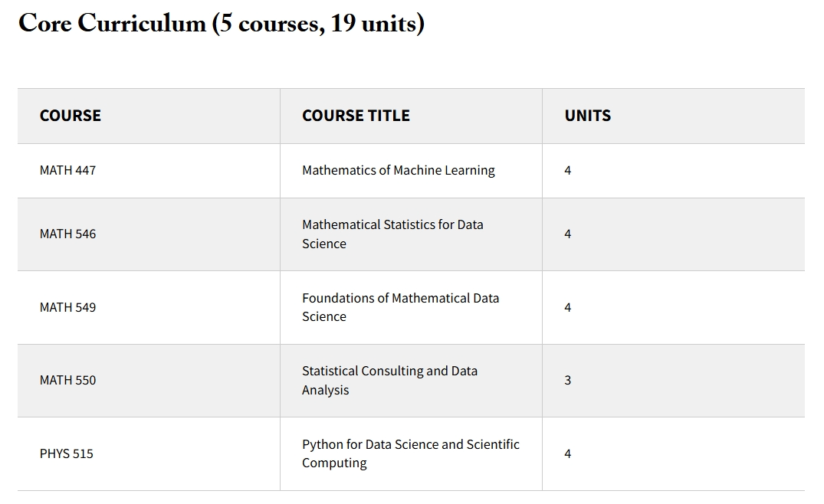Viewport: 824px width, 504px height.
Task: Click the COURSE column header
Action: pos(71,116)
